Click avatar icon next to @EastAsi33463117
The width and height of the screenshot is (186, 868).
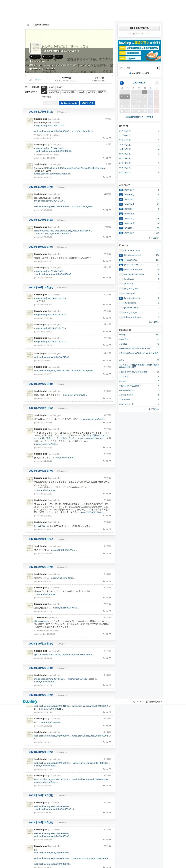[121, 265]
